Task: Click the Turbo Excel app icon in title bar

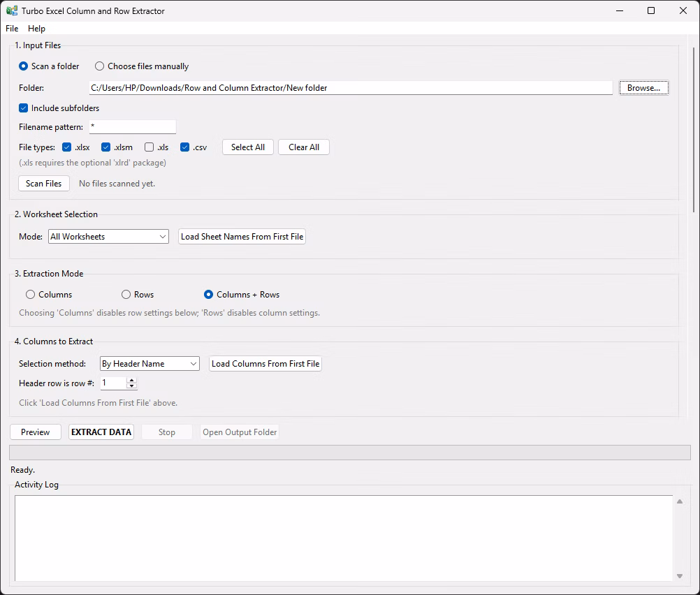Action: (12, 10)
